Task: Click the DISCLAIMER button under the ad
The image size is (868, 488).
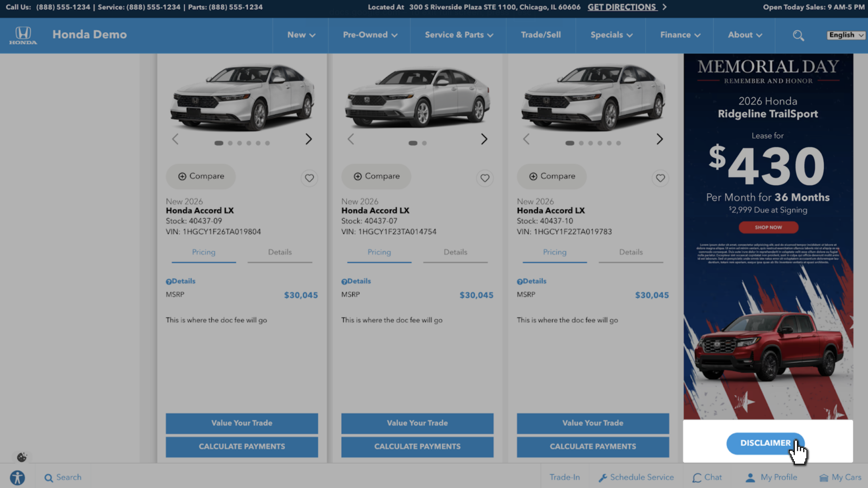Action: point(765,443)
